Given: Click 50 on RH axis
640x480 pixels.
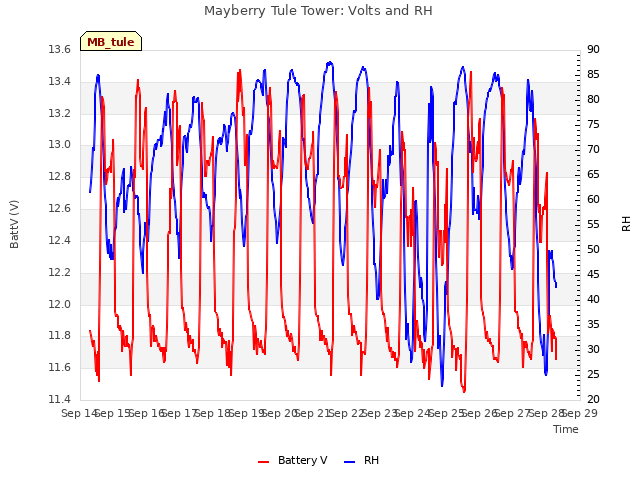Looking at the screenshot, I should (593, 249).
